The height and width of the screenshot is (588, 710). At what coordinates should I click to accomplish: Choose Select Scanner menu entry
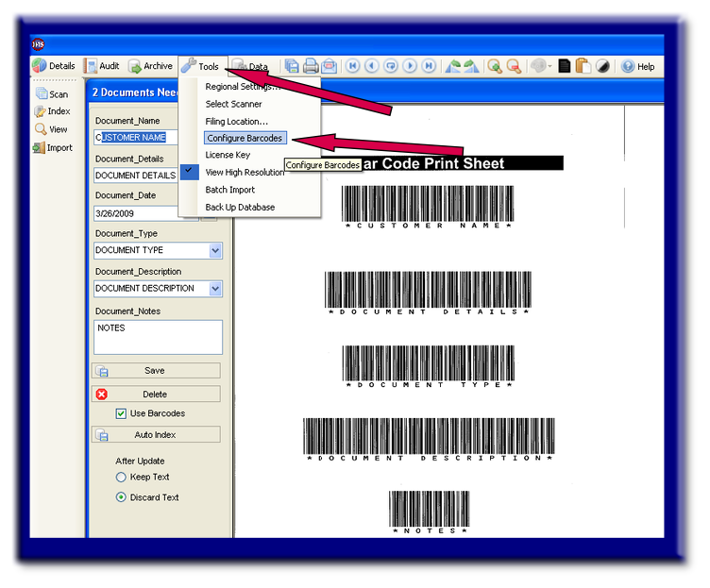click(x=233, y=104)
